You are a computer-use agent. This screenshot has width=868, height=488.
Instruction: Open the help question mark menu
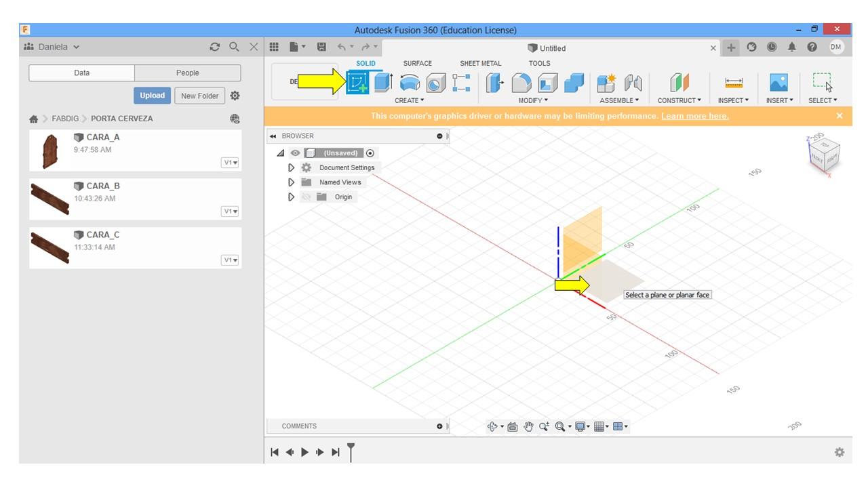812,47
